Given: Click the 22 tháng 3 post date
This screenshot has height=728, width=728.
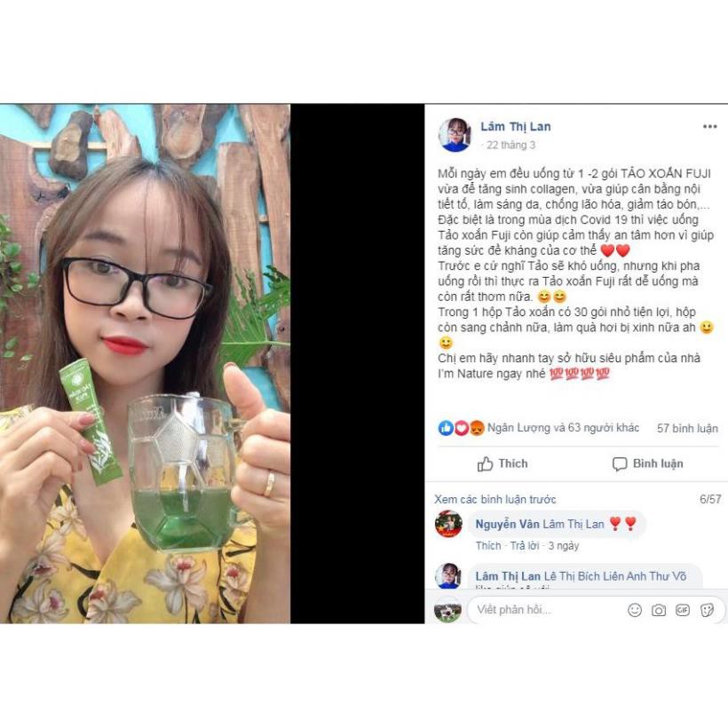Looking at the screenshot, I should tap(510, 146).
